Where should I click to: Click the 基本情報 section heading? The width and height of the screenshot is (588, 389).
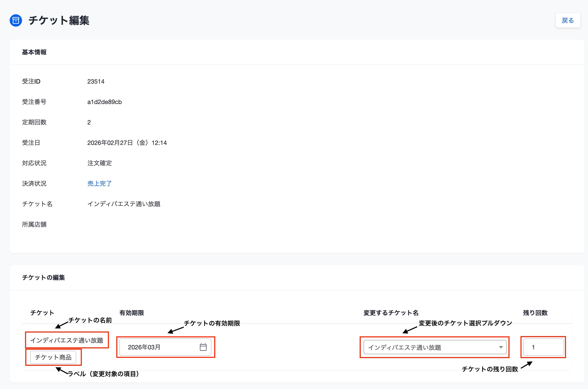[34, 52]
